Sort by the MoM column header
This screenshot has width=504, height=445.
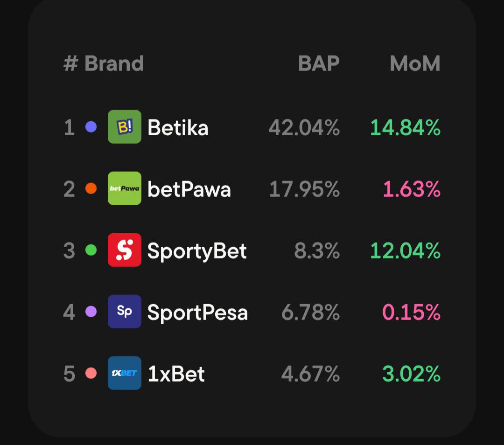tap(415, 64)
